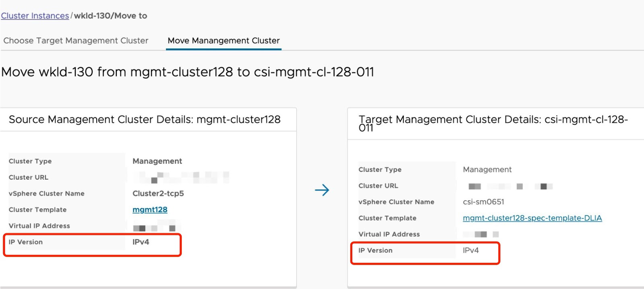Click the right arrow between cluster panels
Screen dimensions: 644x289
[x=322, y=190]
